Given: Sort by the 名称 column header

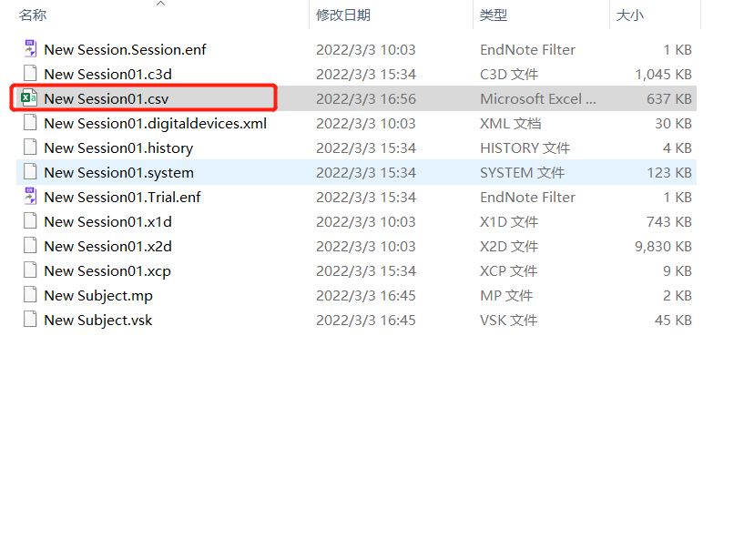Looking at the screenshot, I should coord(33,15).
